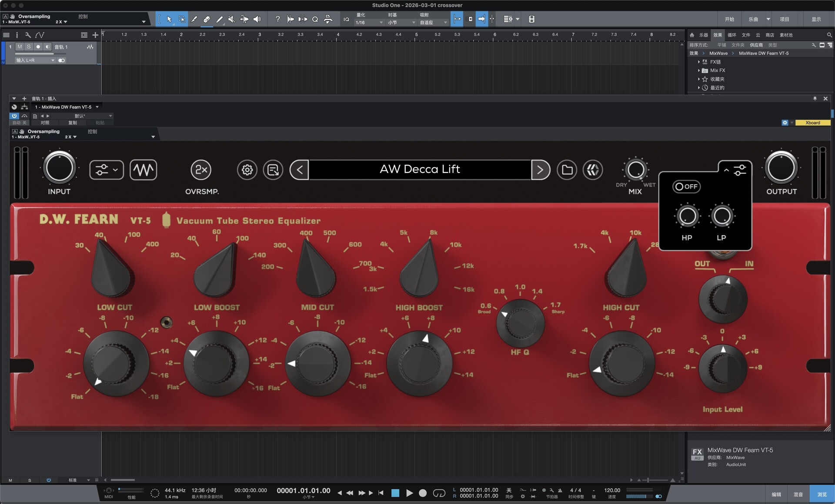Screen dimensions: 835x504
Task: Expand the FX链 folder
Action: click(699, 62)
